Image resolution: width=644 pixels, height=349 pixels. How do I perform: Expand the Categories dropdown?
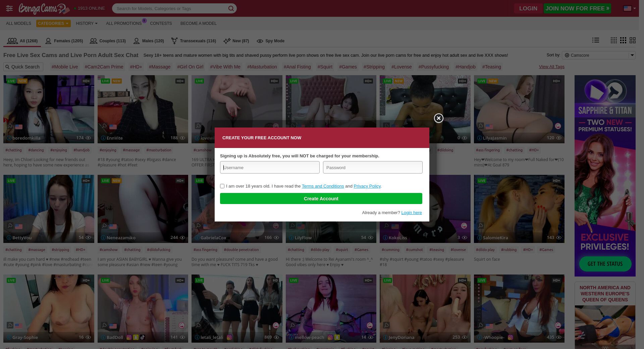pos(53,23)
